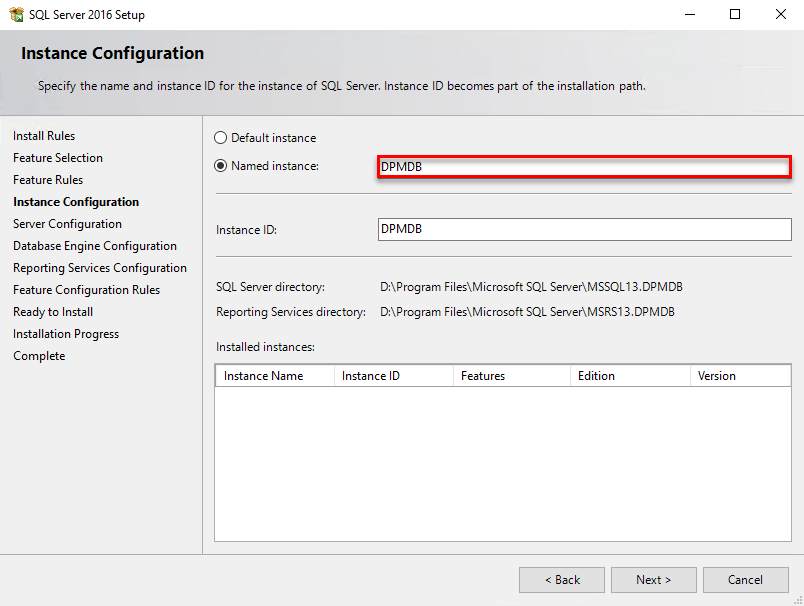Close the SQL Server 2016 Setup window
This screenshot has width=804, height=606.
pos(780,14)
